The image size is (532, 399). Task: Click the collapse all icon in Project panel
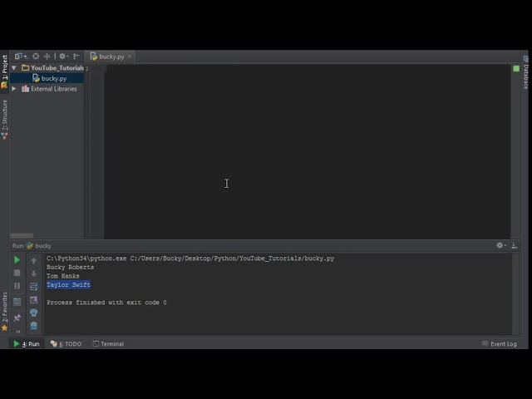47,57
